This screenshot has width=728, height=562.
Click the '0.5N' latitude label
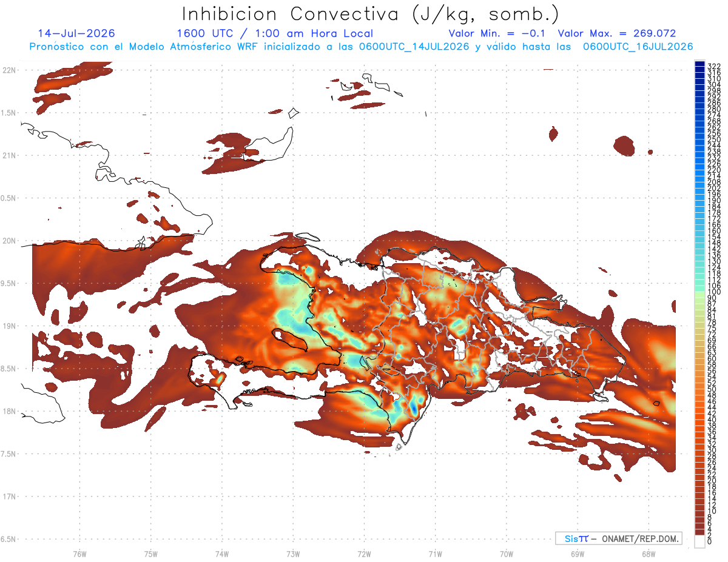(9, 198)
